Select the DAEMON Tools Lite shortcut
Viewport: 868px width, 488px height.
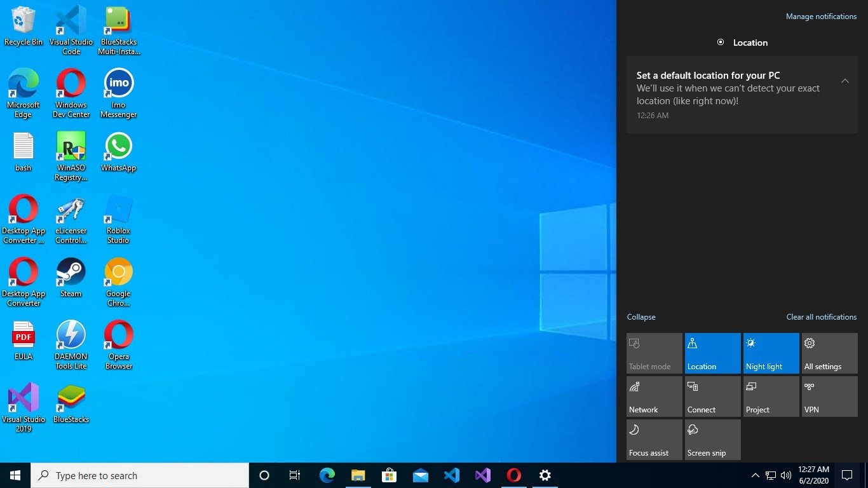coord(71,345)
